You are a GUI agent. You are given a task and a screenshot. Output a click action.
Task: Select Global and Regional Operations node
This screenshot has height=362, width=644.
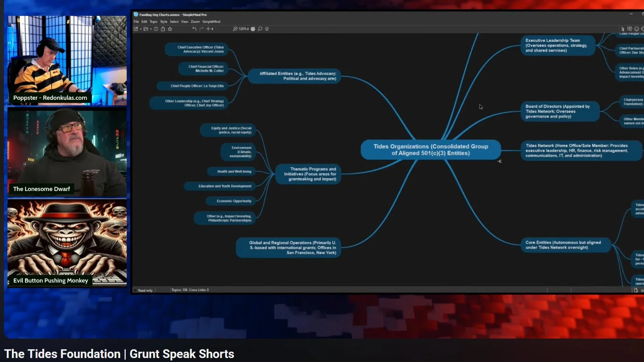[289, 247]
